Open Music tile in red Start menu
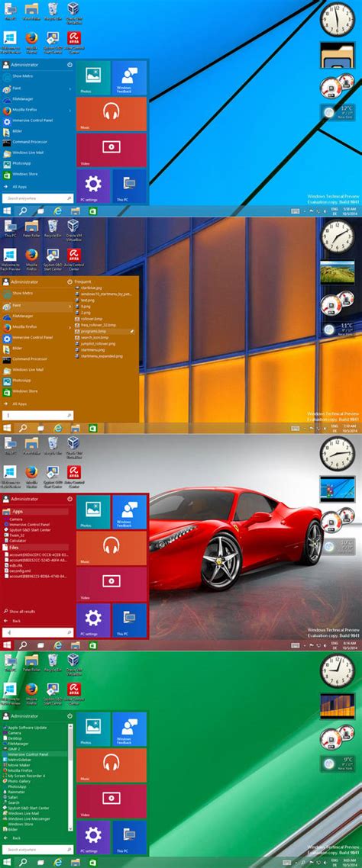This screenshot has width=362, height=868. 112,548
